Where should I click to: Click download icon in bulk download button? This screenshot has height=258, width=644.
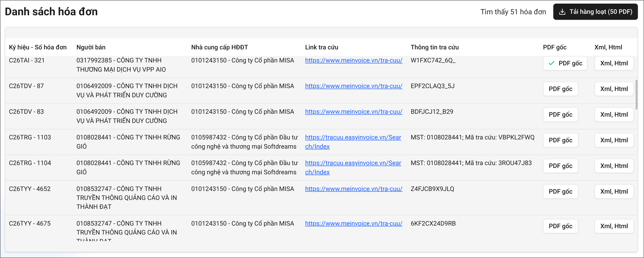point(562,12)
